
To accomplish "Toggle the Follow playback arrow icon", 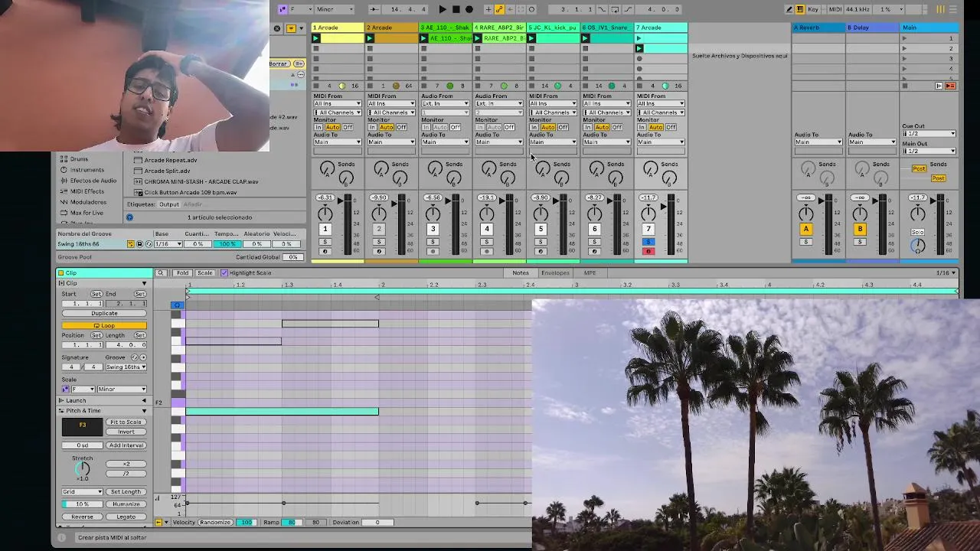I will pos(374,9).
